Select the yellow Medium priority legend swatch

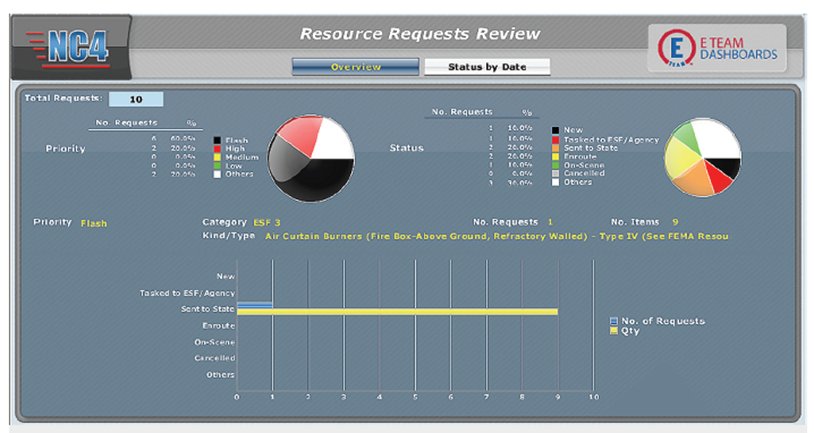218,157
